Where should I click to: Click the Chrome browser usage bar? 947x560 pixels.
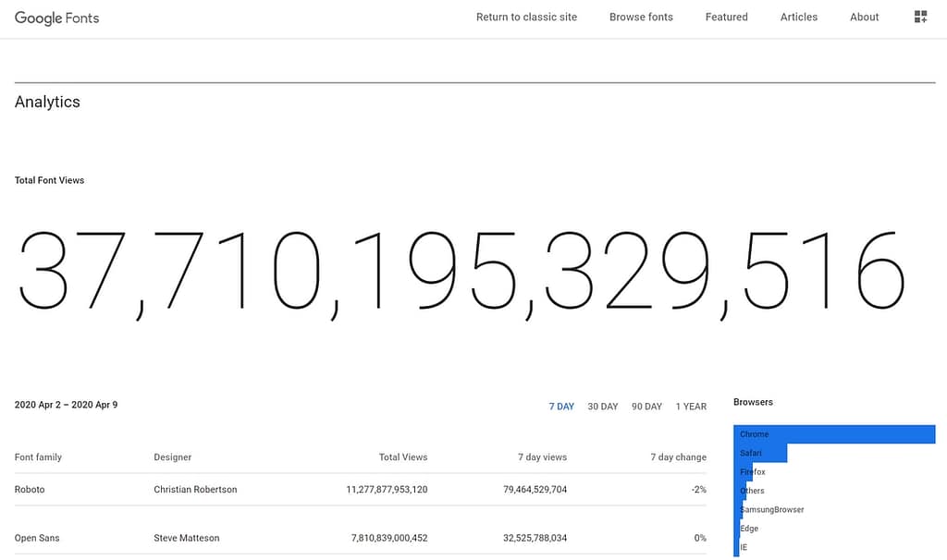point(834,434)
